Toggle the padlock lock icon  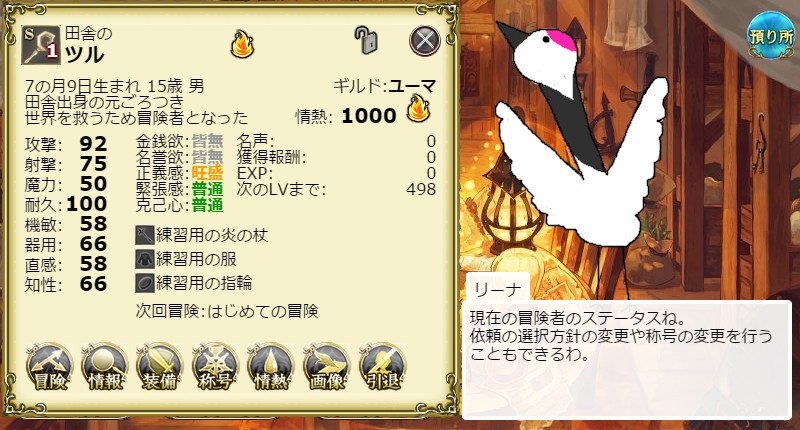pyautogui.click(x=366, y=41)
